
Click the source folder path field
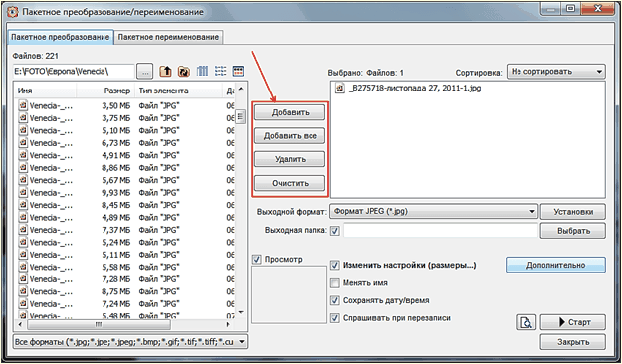(74, 72)
